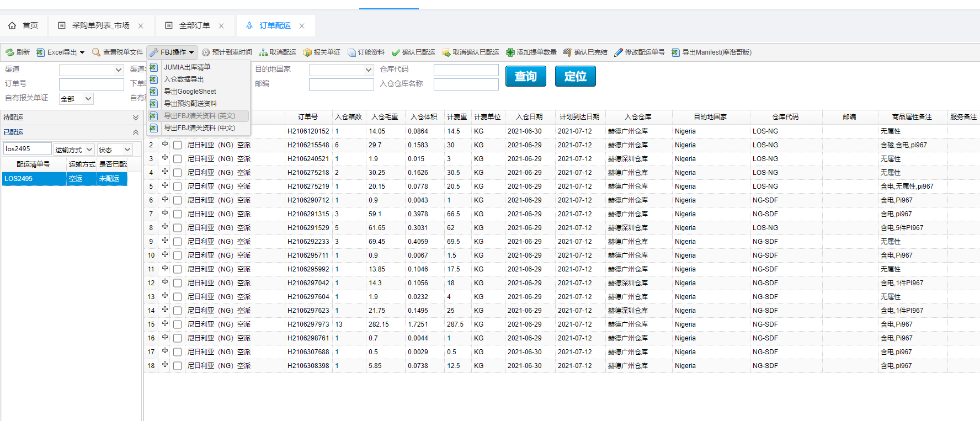Screen dimensions: 980x421
Task: Click the 确认已配运 checkmark icon
Action: (x=396, y=52)
